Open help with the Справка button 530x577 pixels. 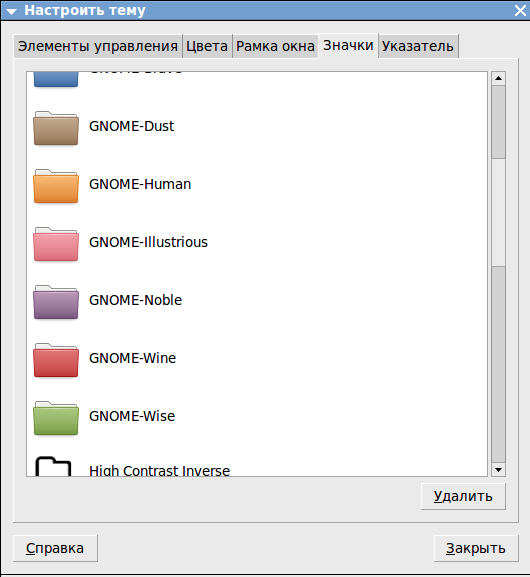click(55, 548)
